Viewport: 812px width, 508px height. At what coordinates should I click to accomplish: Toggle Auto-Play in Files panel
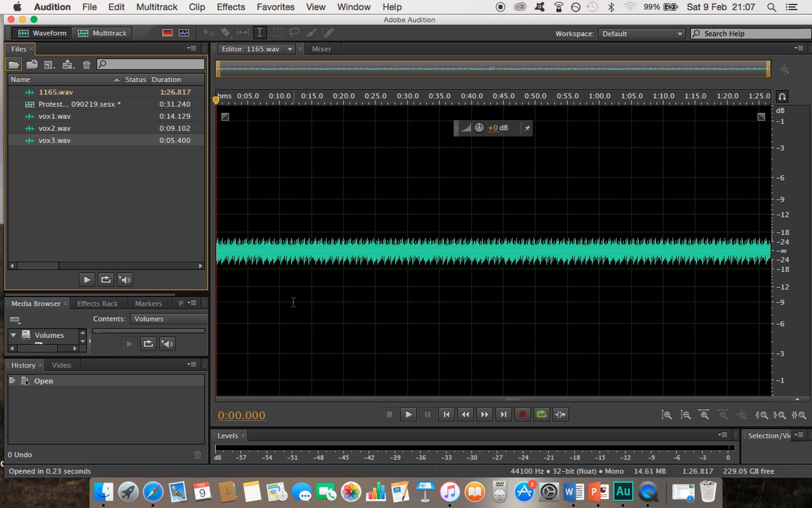point(125,280)
